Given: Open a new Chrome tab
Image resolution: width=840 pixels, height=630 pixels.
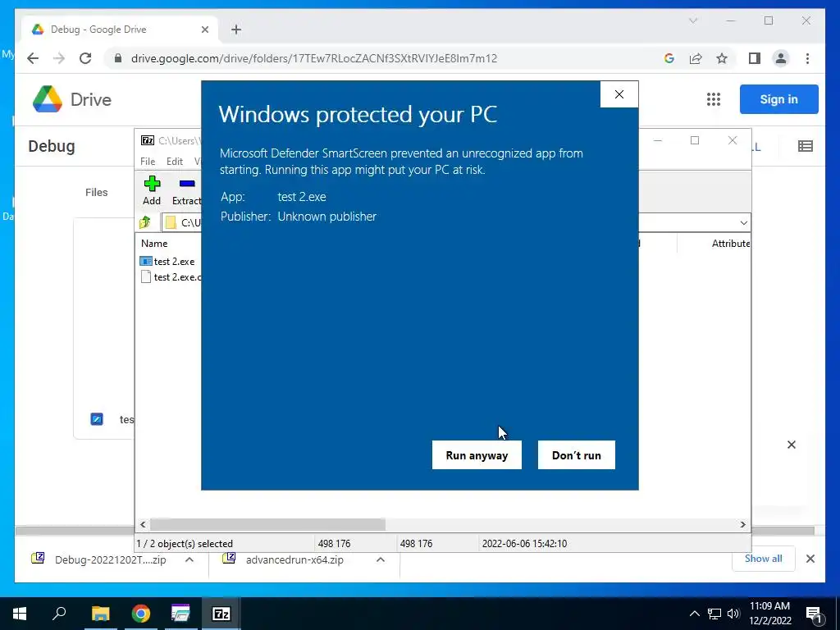Looking at the screenshot, I should pyautogui.click(x=236, y=30).
